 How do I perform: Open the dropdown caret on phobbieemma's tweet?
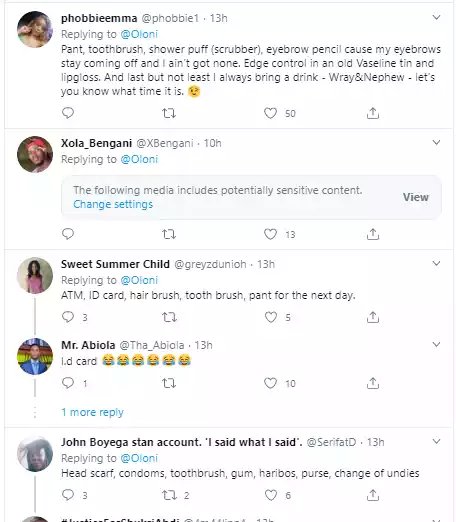tap(436, 17)
